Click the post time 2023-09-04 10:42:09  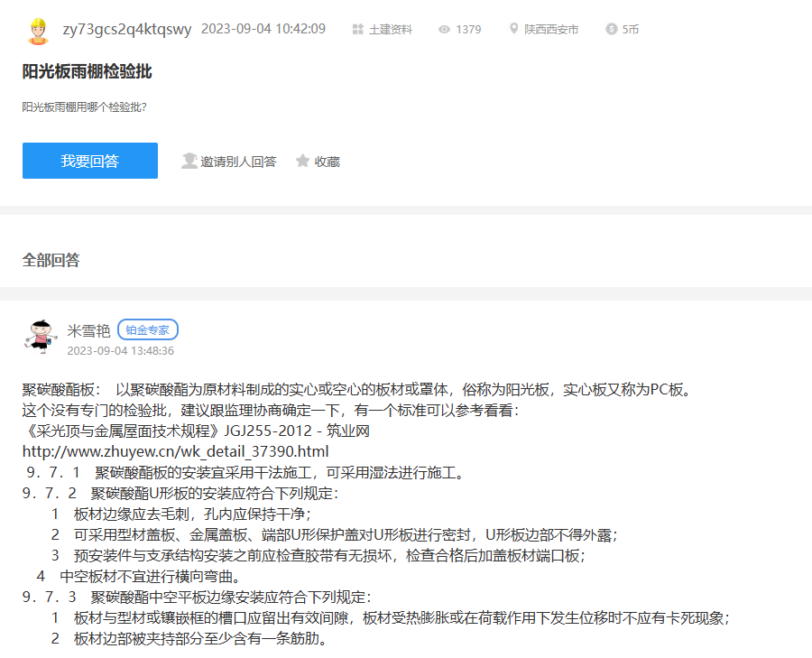[263, 29]
